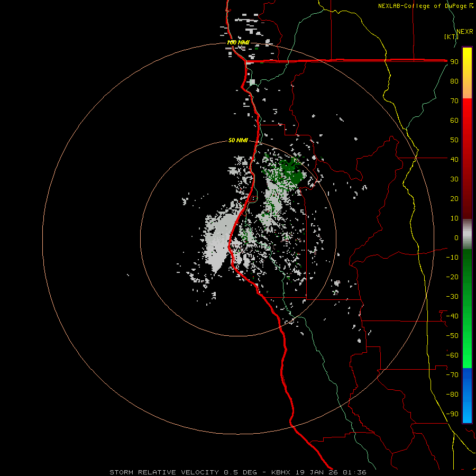Click the '80' value on the velocity scale
476x476 pixels.
[454, 81]
